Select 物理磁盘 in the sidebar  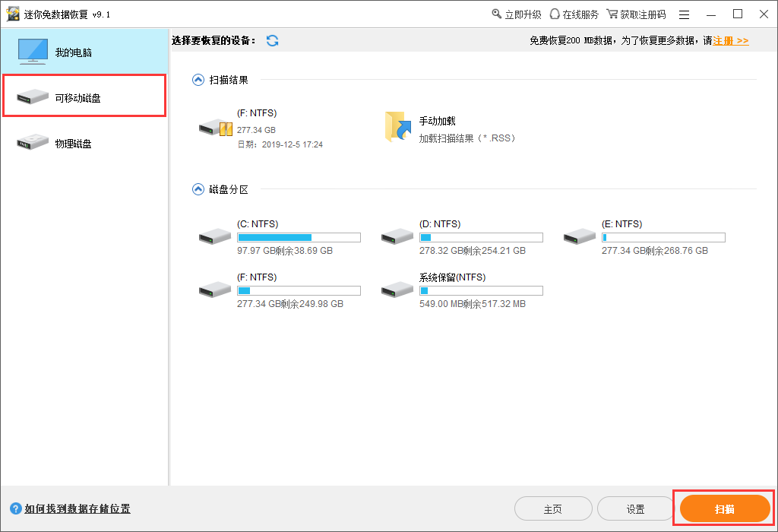(84, 143)
